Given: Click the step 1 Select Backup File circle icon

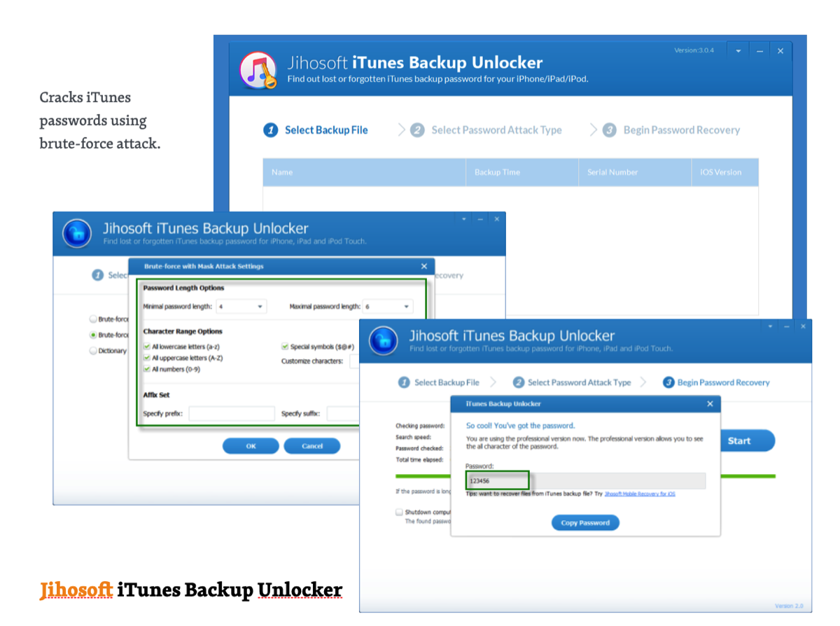Looking at the screenshot, I should pos(270,130).
